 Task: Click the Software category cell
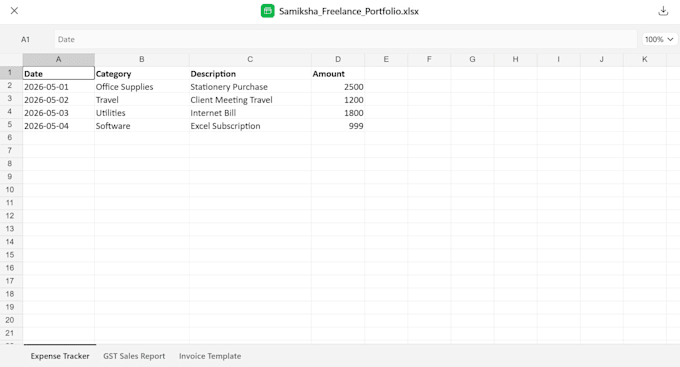click(142, 125)
